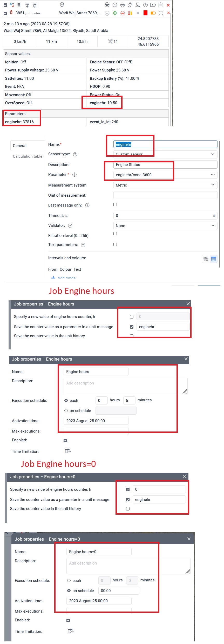Click the orange battery icon in unit 3851 row

(x=153, y=13)
